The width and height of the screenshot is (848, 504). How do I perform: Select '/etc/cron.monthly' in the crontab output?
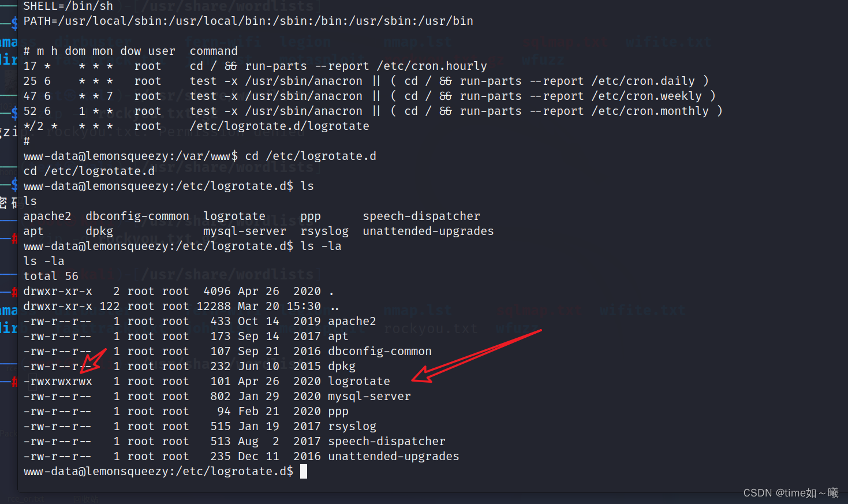click(650, 111)
